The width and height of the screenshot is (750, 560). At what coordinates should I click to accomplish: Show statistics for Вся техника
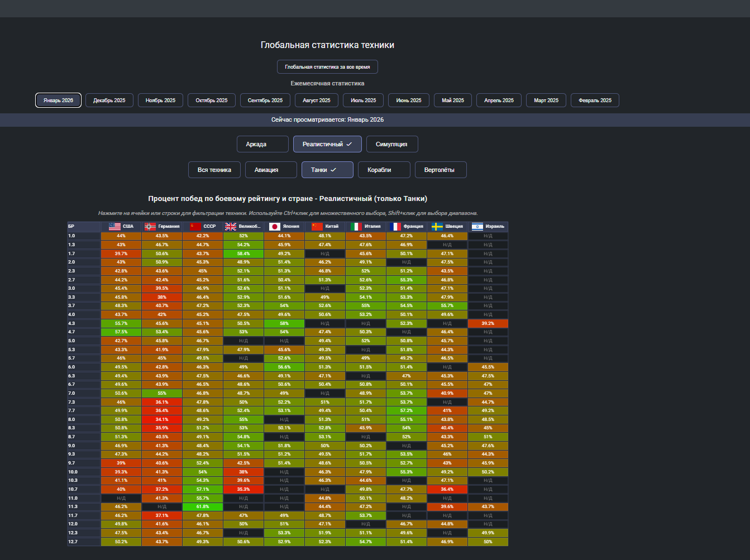[214, 170]
